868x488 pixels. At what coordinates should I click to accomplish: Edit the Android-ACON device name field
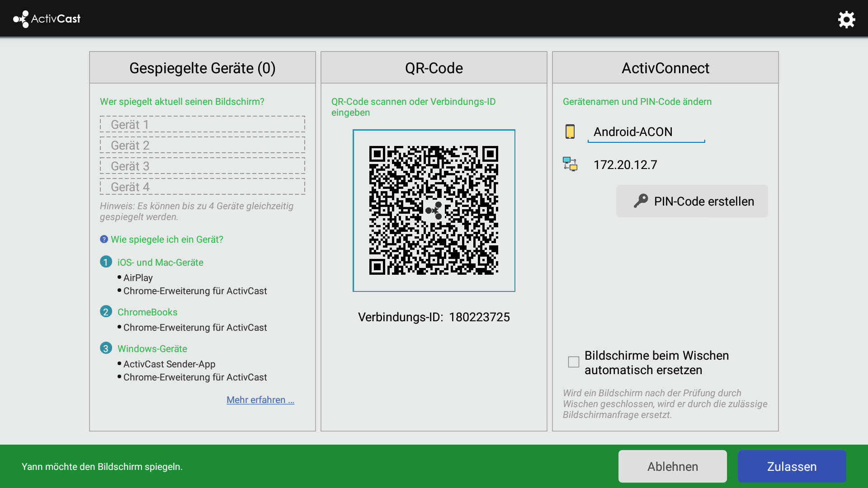coord(646,131)
